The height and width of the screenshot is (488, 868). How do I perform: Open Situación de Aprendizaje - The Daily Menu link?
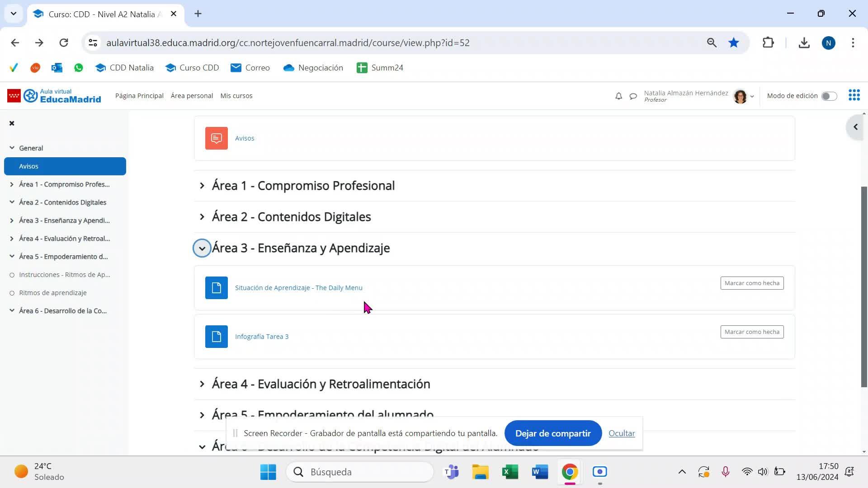pos(298,288)
